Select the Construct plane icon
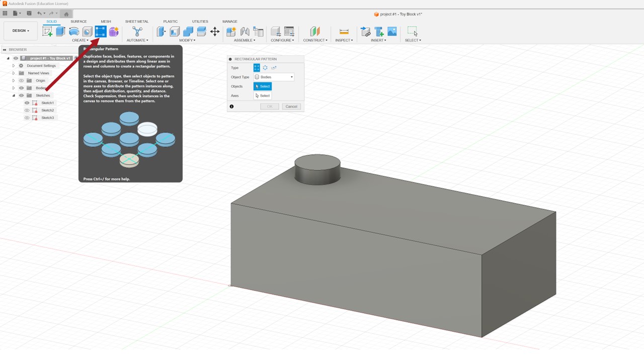This screenshot has width=644, height=362. (x=315, y=32)
